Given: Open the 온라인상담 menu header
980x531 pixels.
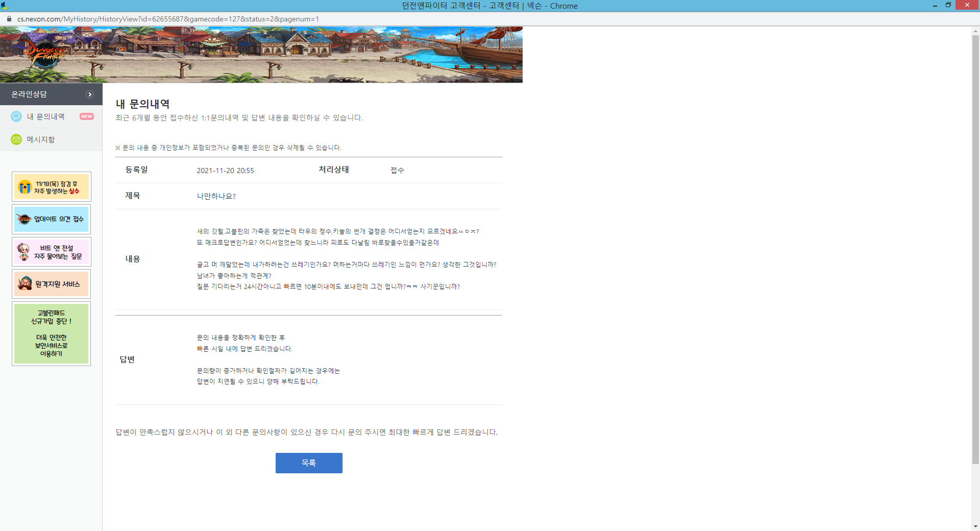Looking at the screenshot, I should [30, 94].
